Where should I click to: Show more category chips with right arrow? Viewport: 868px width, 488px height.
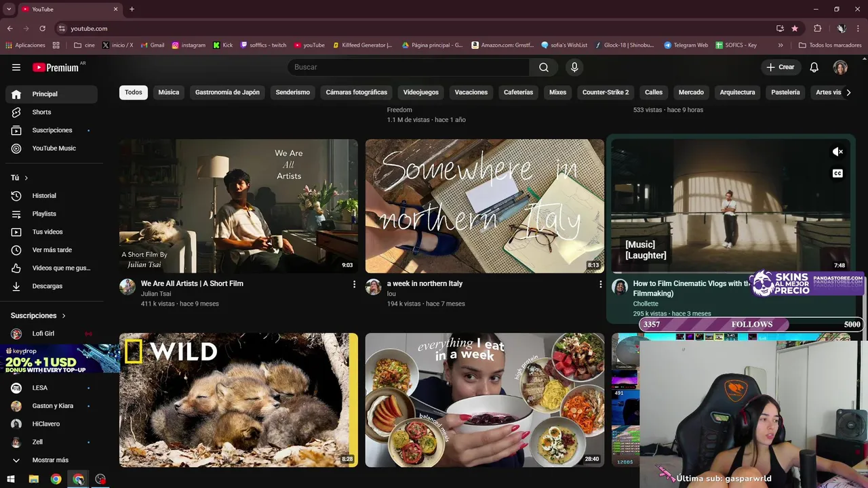(848, 92)
